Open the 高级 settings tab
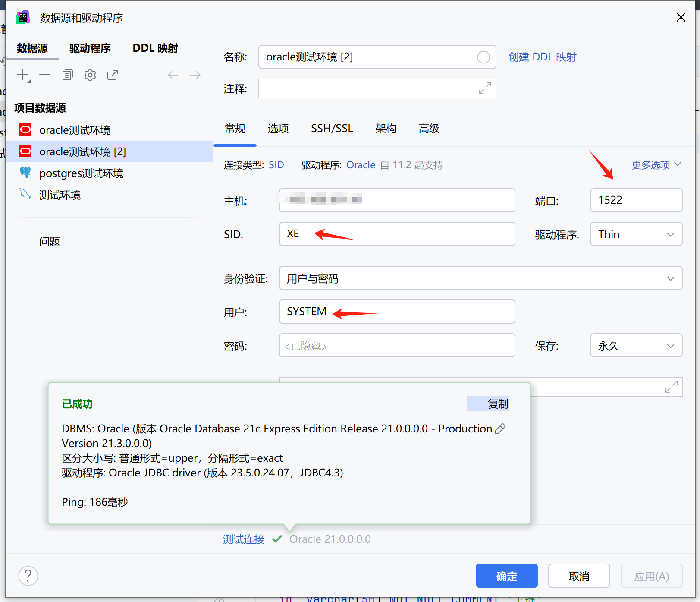Screen dimensions: 700x602 (x=429, y=129)
